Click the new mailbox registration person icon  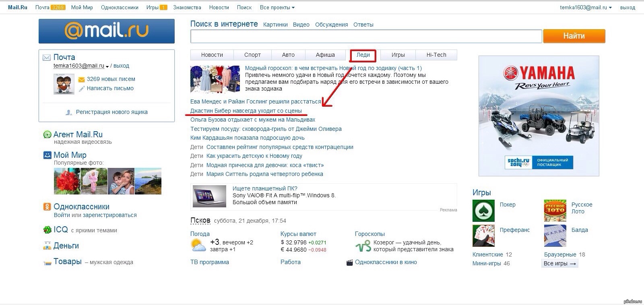pyautogui.click(x=69, y=112)
